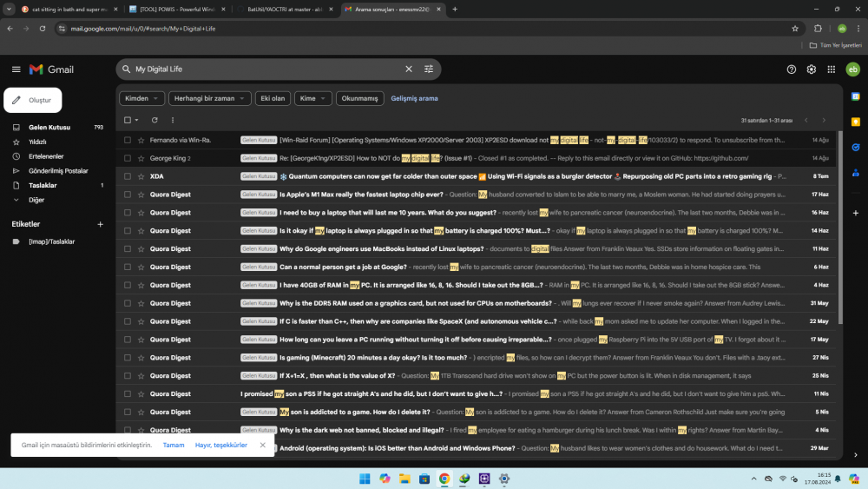
Task: Open Chrome from the taskbar
Action: click(x=444, y=479)
